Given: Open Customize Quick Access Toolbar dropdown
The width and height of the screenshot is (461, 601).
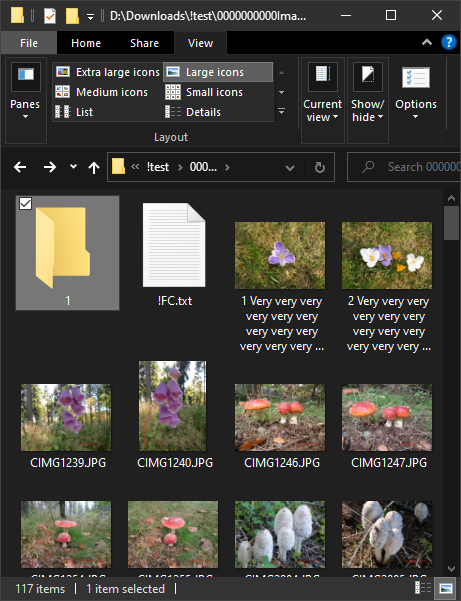Looking at the screenshot, I should [x=90, y=16].
